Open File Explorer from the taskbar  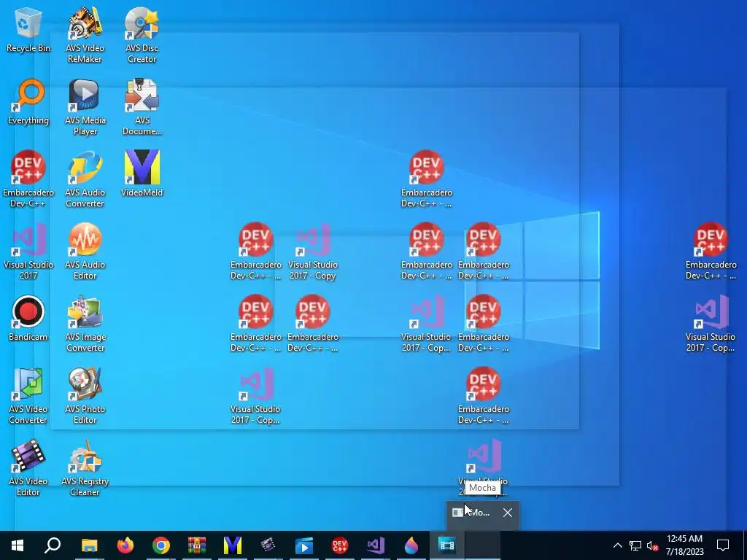(89, 545)
